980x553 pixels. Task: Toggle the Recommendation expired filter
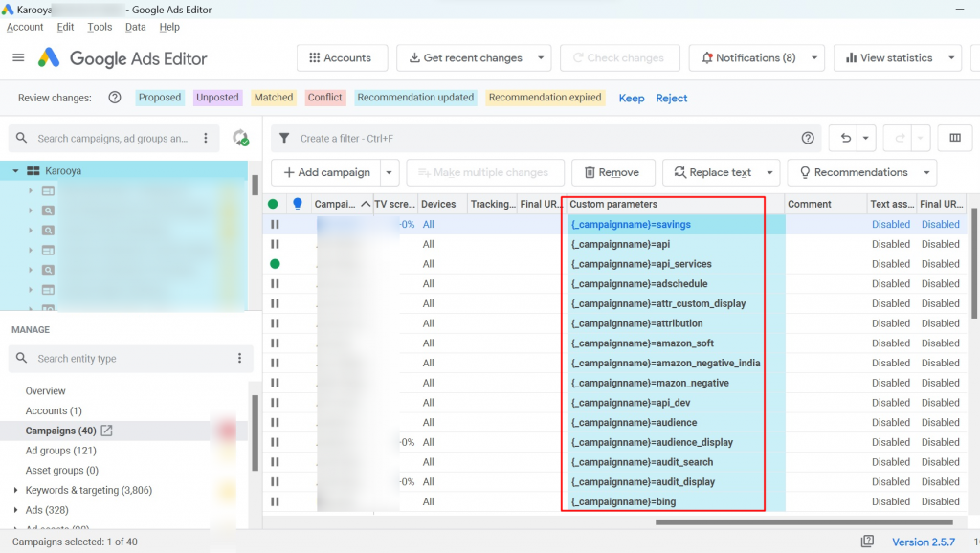(x=545, y=98)
